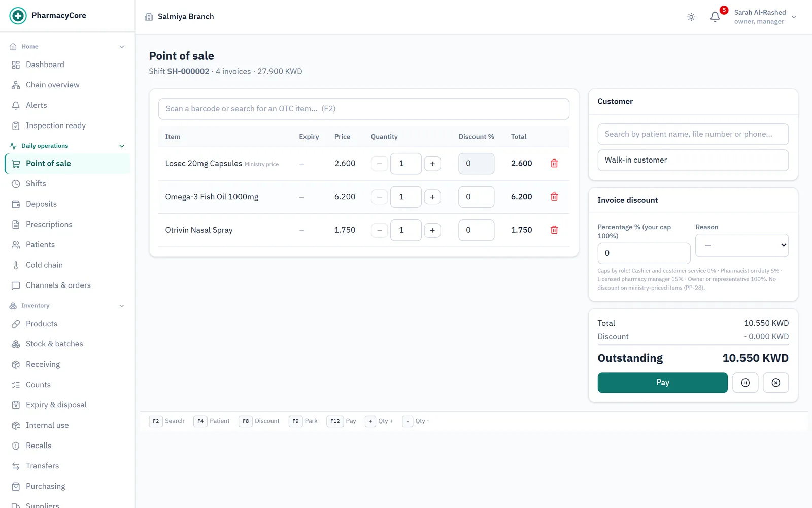This screenshot has height=508, width=812.
Task: Go to Transfers page
Action: pyautogui.click(x=67, y=466)
